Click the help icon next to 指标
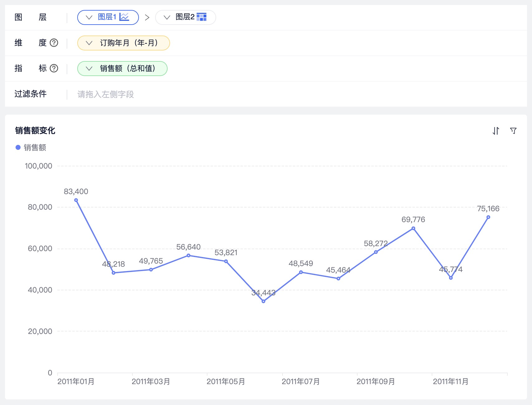This screenshot has height=405, width=532. (x=54, y=68)
